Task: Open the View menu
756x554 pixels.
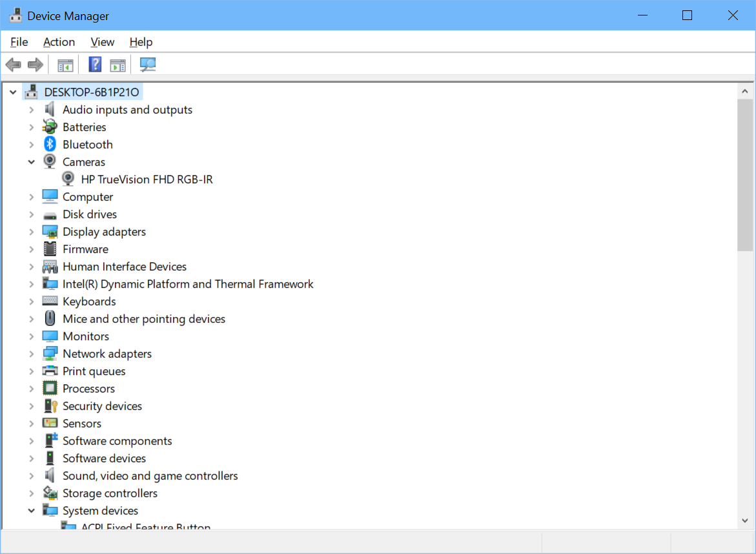Action: [102, 41]
